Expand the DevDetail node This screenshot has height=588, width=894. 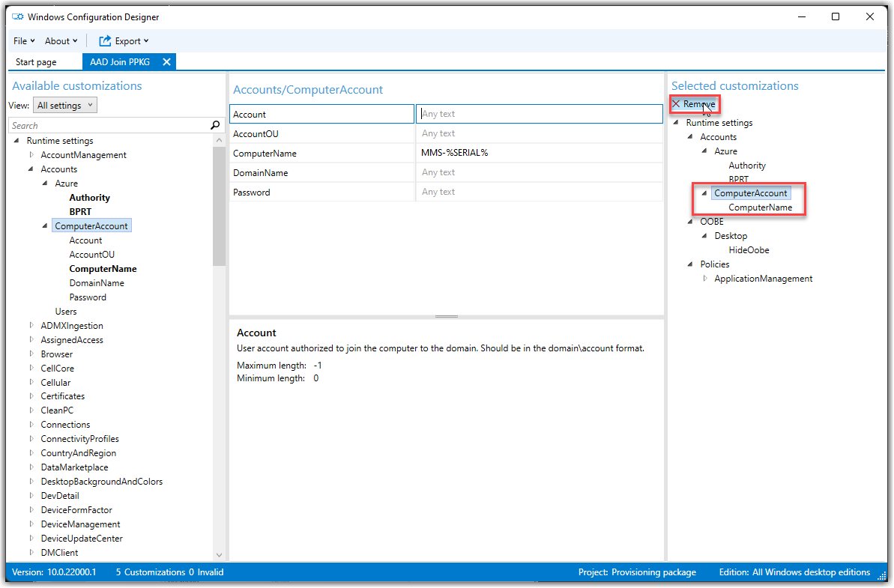pos(31,496)
